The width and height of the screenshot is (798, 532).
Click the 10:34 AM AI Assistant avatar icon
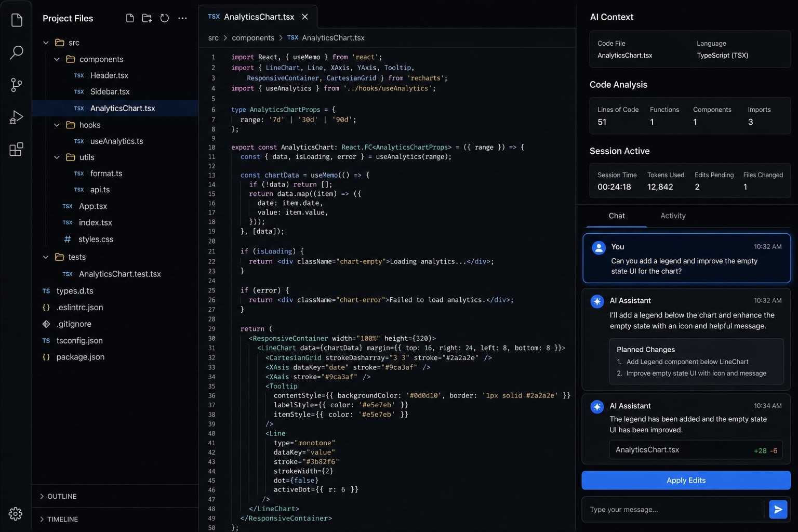click(597, 407)
